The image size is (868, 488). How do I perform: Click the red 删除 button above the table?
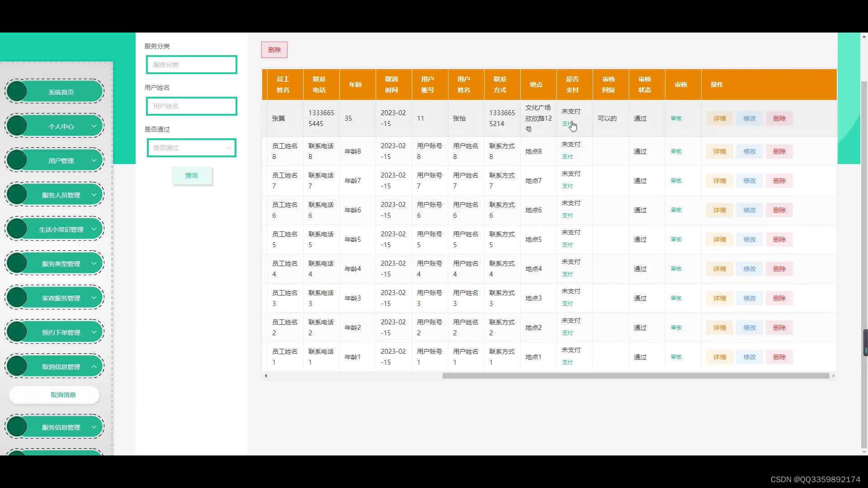(x=274, y=50)
